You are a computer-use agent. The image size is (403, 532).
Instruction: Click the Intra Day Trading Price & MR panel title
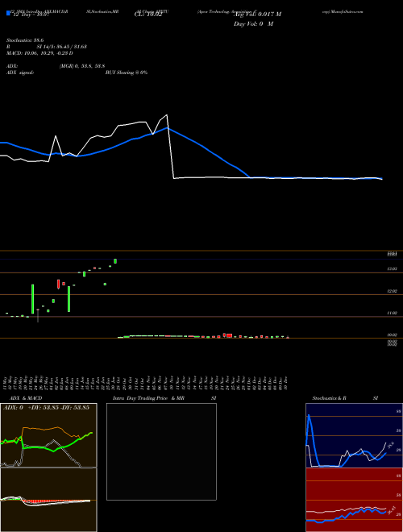(148, 398)
